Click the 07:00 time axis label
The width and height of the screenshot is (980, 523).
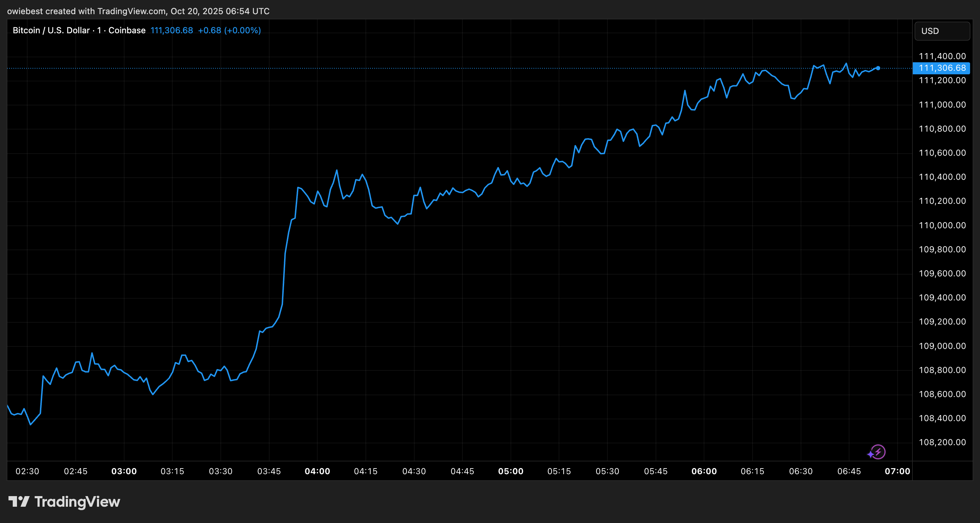[898, 471]
